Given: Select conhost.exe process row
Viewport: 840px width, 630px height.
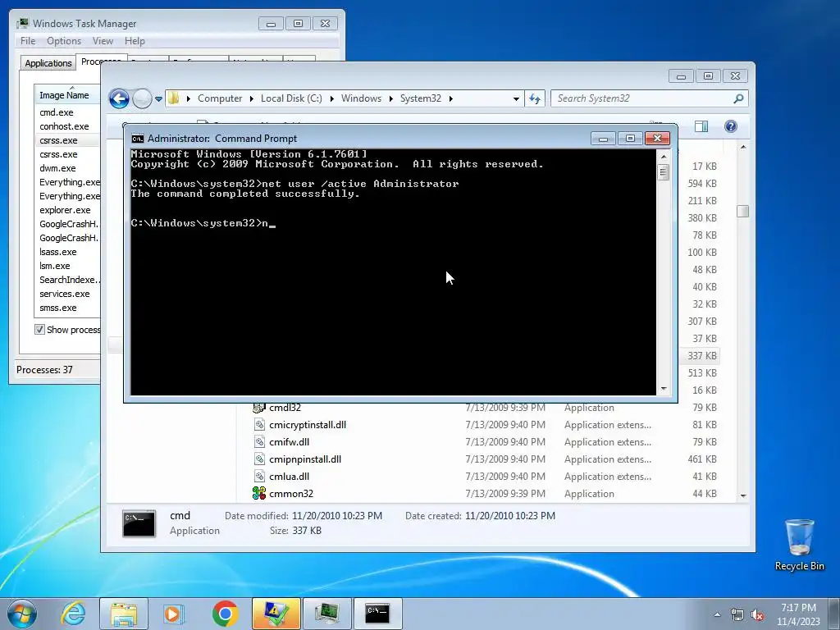Looking at the screenshot, I should coord(64,126).
